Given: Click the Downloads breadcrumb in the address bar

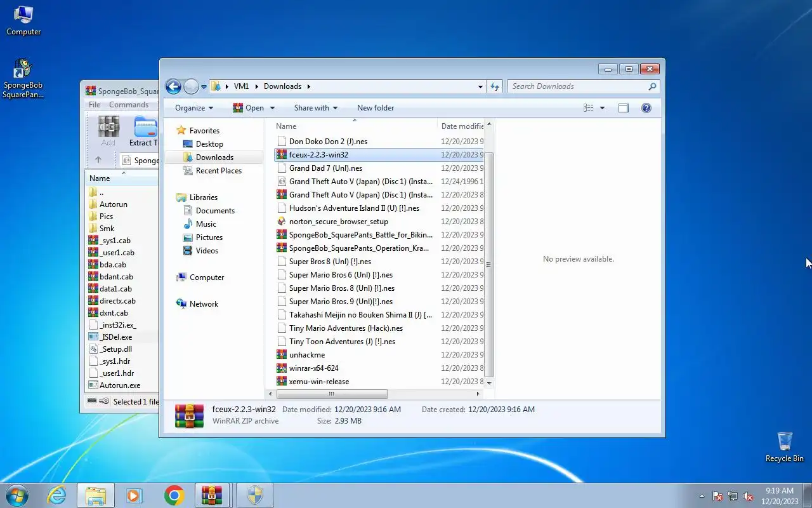Looking at the screenshot, I should [x=282, y=86].
